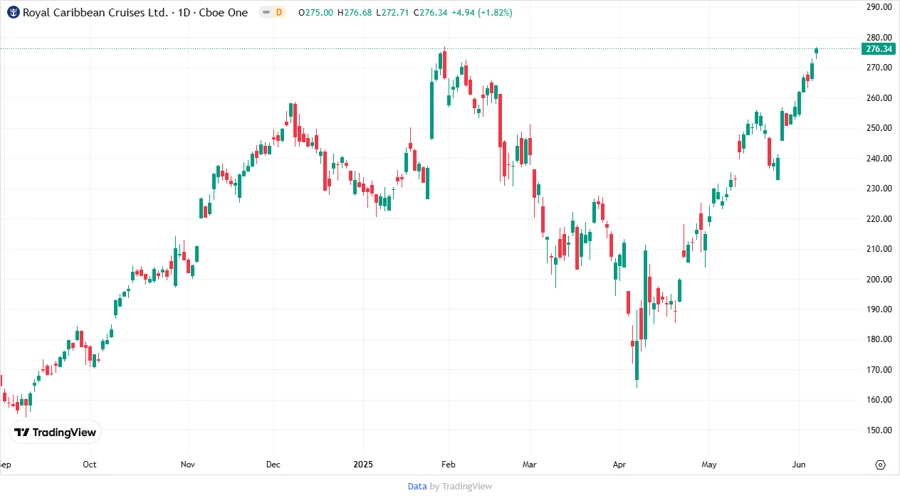Click the close value C276.34
The width and height of the screenshot is (900, 498).
pyautogui.click(x=430, y=12)
